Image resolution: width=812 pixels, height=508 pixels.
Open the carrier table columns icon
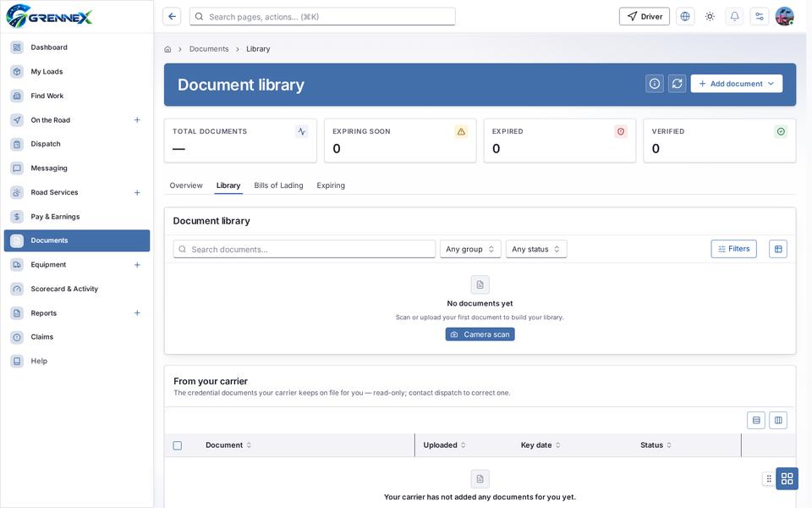pos(778,421)
